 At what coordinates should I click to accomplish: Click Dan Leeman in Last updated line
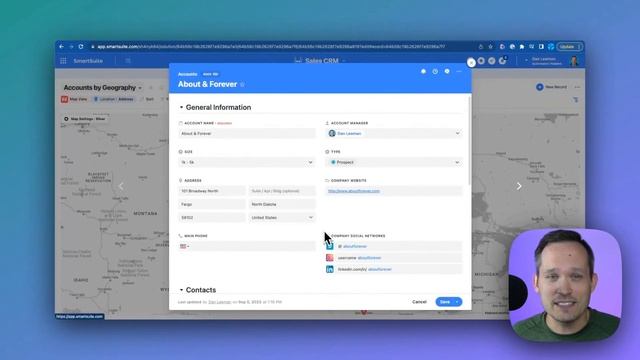(x=220, y=302)
